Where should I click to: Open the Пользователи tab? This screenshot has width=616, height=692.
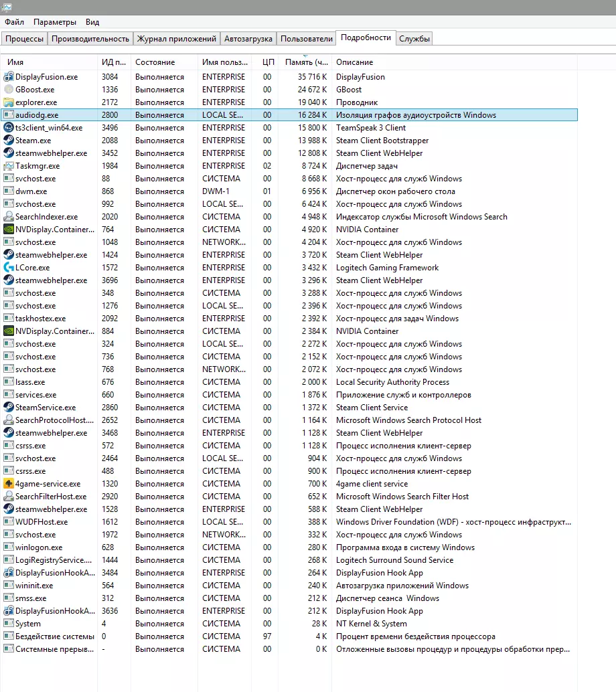307,39
